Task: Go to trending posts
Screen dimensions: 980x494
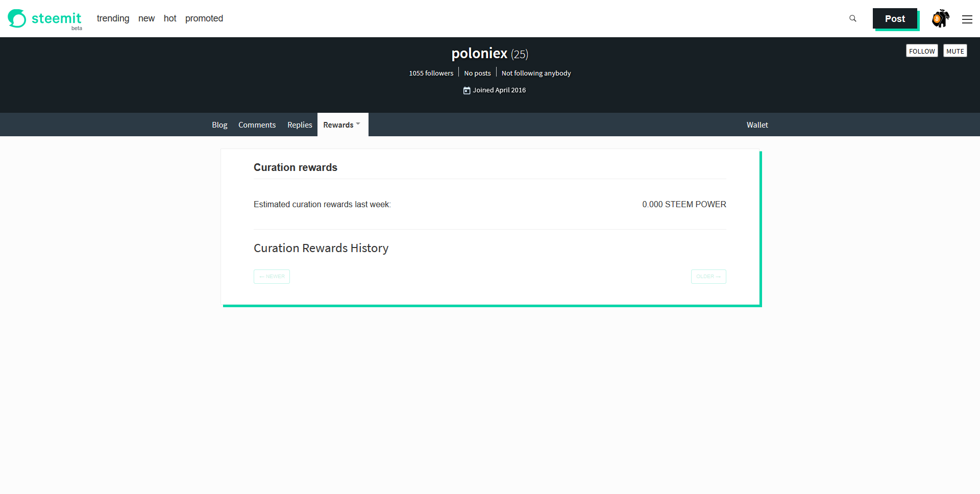Action: (x=113, y=18)
